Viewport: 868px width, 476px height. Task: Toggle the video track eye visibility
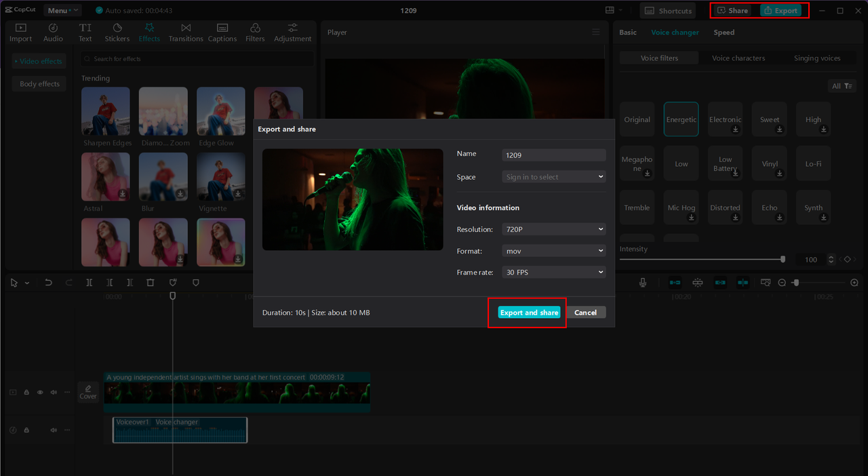click(x=40, y=393)
